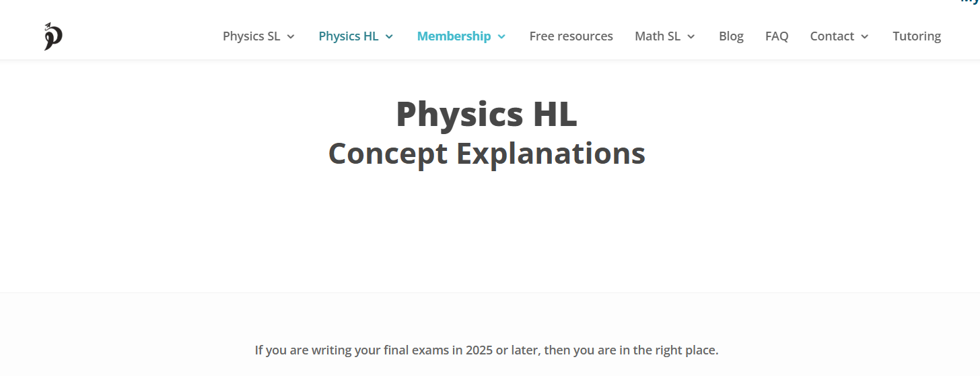Click the Membership chevron arrow
Image resolution: width=980 pixels, height=376 pixels.
pyautogui.click(x=501, y=36)
